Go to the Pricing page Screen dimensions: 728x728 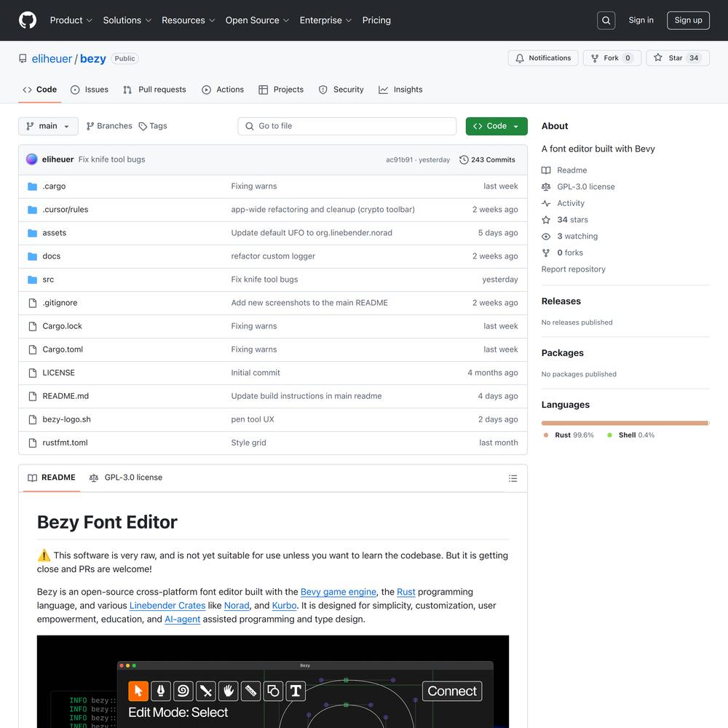point(376,20)
